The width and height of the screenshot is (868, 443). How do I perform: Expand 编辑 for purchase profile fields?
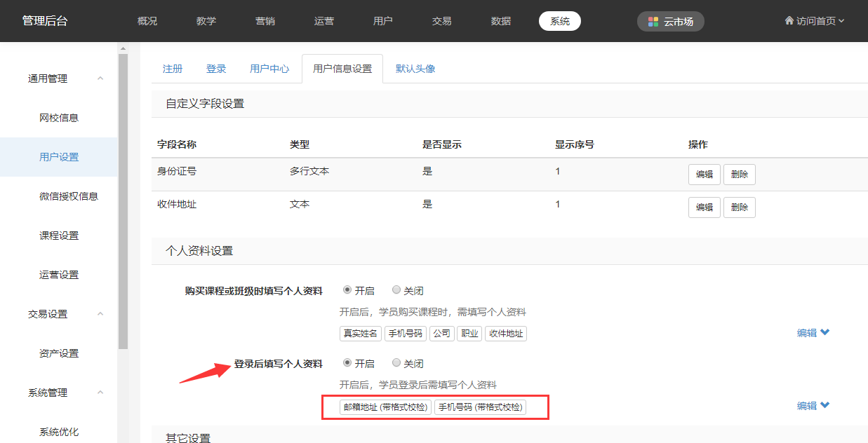coord(813,333)
